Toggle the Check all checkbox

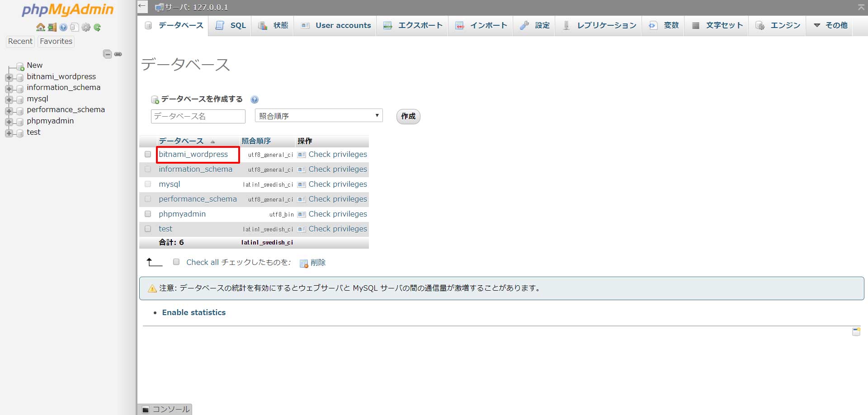tap(176, 262)
